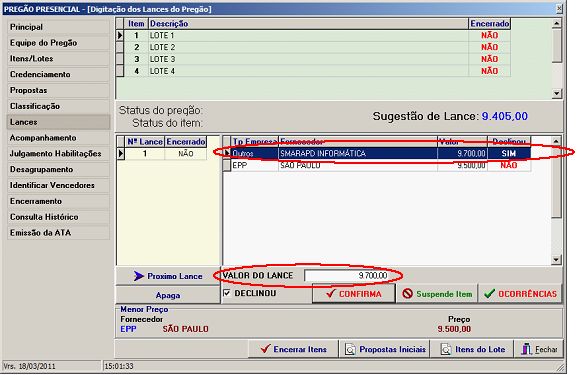Click row selector of item 4
Screen dimensions: 578x375
(x=120, y=71)
